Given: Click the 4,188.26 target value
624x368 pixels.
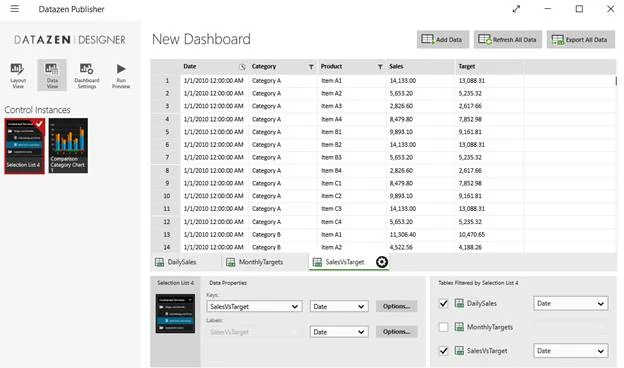Looking at the screenshot, I should coord(470,247).
